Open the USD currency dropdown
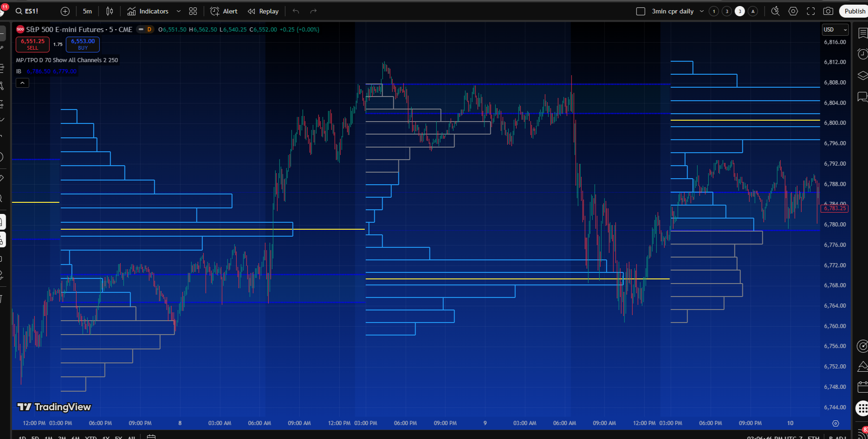The width and height of the screenshot is (868, 439). click(x=835, y=30)
